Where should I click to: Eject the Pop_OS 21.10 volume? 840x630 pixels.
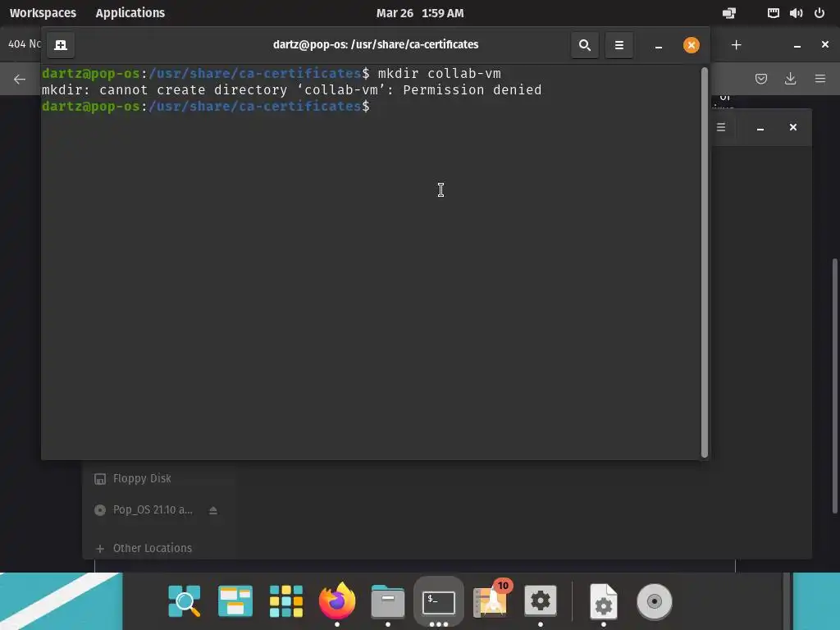click(213, 510)
